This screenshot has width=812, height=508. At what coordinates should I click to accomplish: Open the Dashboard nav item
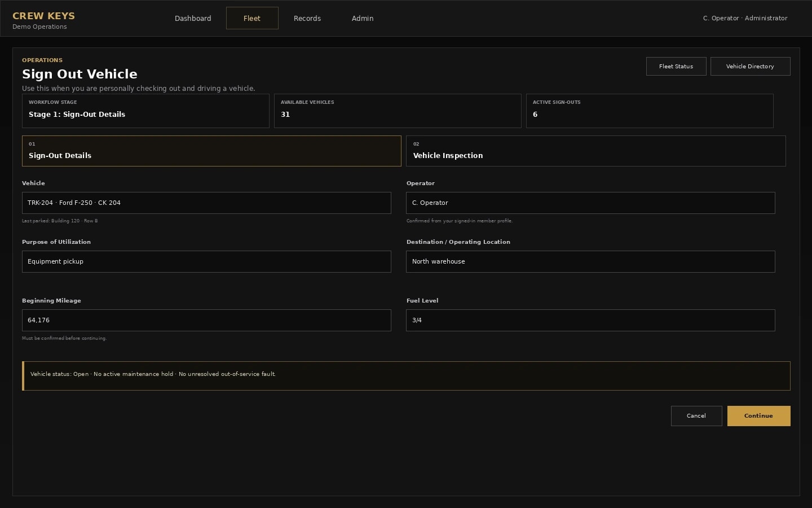193,18
